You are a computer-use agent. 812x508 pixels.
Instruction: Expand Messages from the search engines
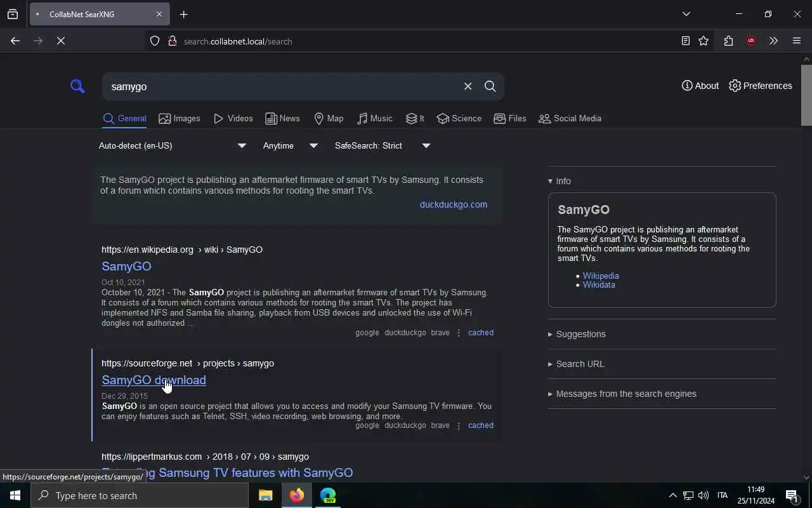pyautogui.click(x=622, y=394)
